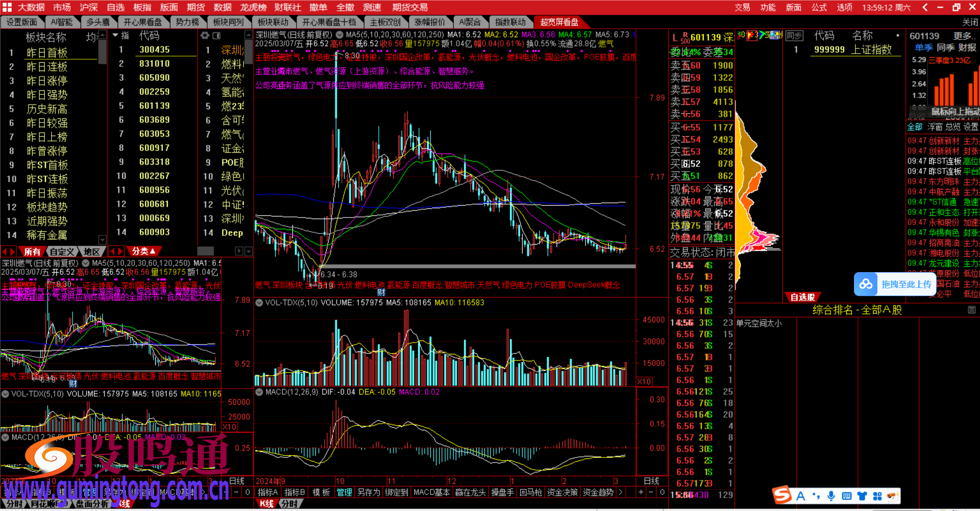Image resolution: width=980 pixels, height=511 pixels.
Task: Open the Sogou soft keyboard icon
Action: tap(847, 496)
